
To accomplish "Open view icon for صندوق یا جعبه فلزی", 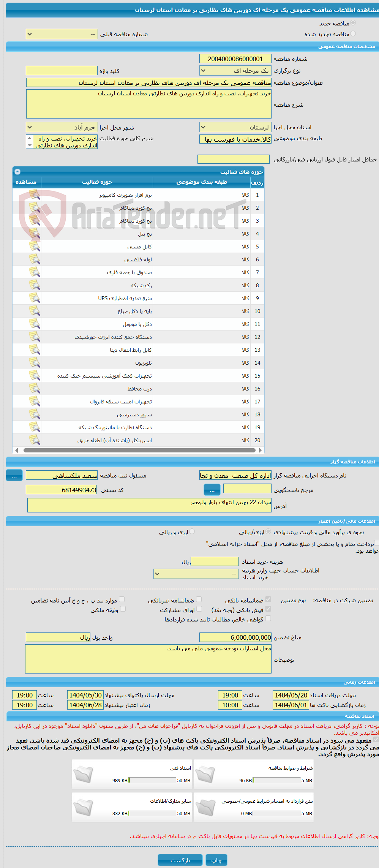I will [35, 272].
